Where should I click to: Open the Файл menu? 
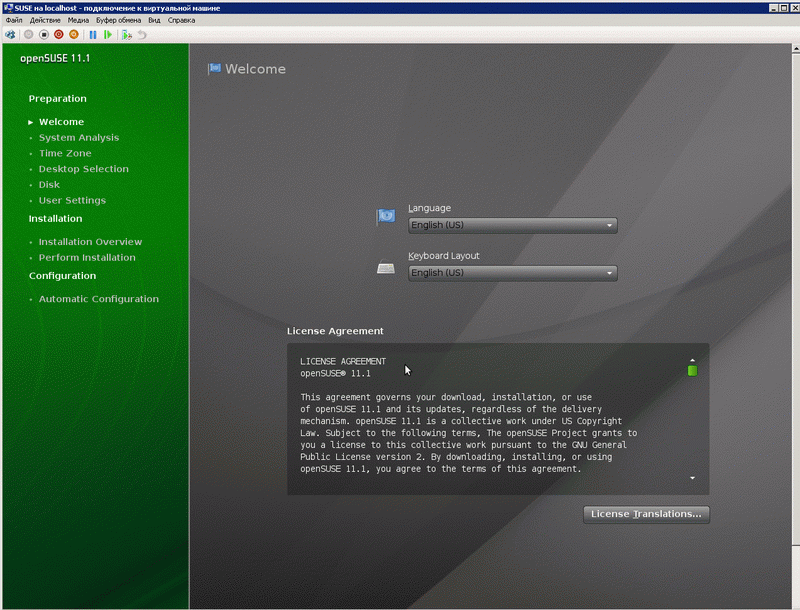[14, 20]
